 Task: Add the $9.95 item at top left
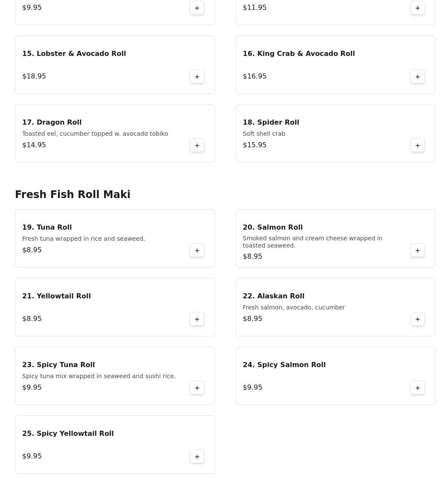pos(197,8)
